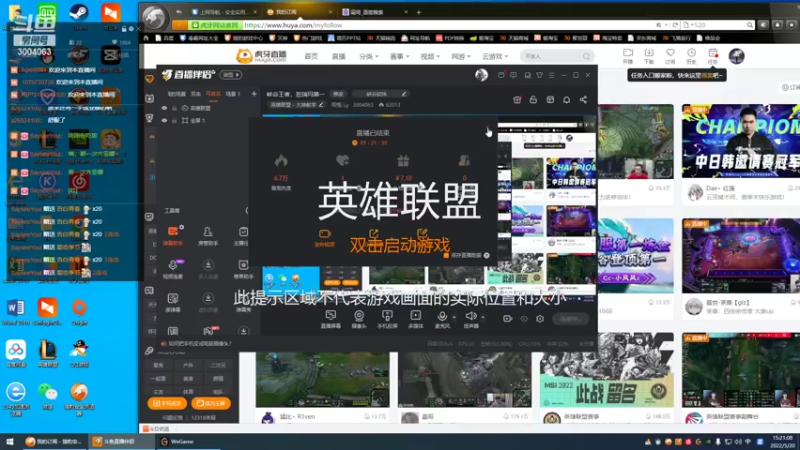This screenshot has width=800, height=450.
Task: Click the record video icon in the bottom bar
Action: pos(507,319)
